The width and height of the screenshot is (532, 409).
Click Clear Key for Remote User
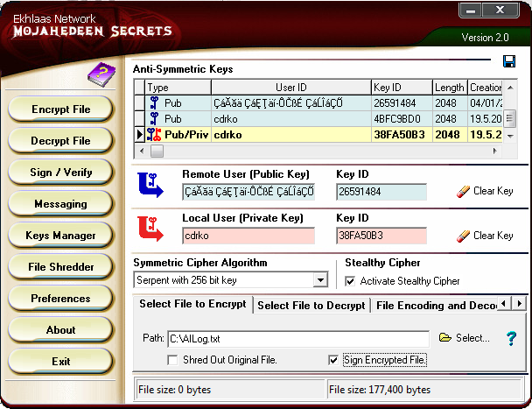pyautogui.click(x=493, y=191)
